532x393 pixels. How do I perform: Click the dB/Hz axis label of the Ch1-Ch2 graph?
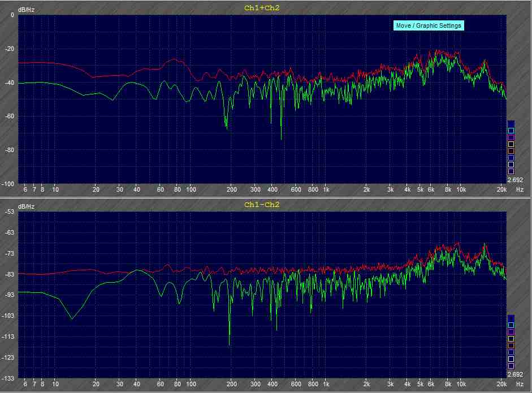pos(26,206)
